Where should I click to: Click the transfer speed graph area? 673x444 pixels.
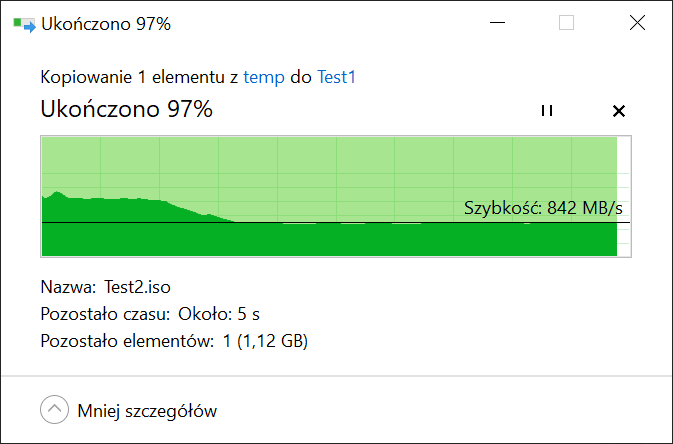(336, 197)
